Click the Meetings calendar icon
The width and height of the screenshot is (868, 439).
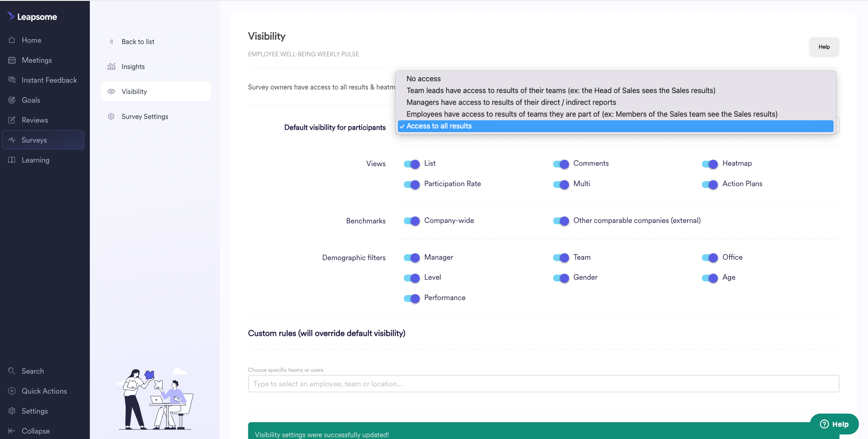point(12,60)
